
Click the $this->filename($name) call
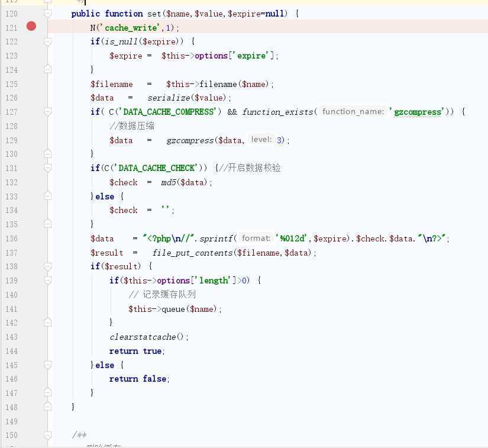pos(217,84)
